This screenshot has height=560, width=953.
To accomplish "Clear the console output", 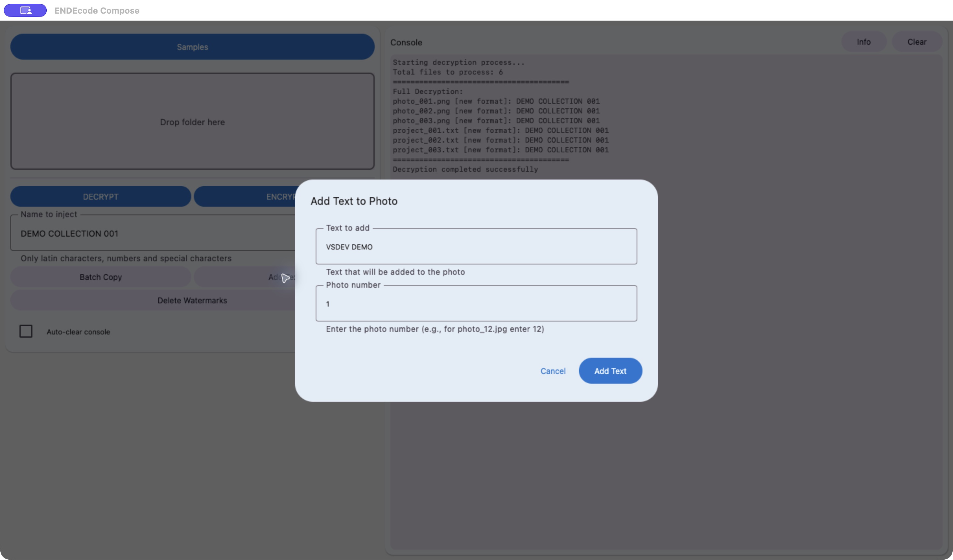I will pyautogui.click(x=917, y=41).
